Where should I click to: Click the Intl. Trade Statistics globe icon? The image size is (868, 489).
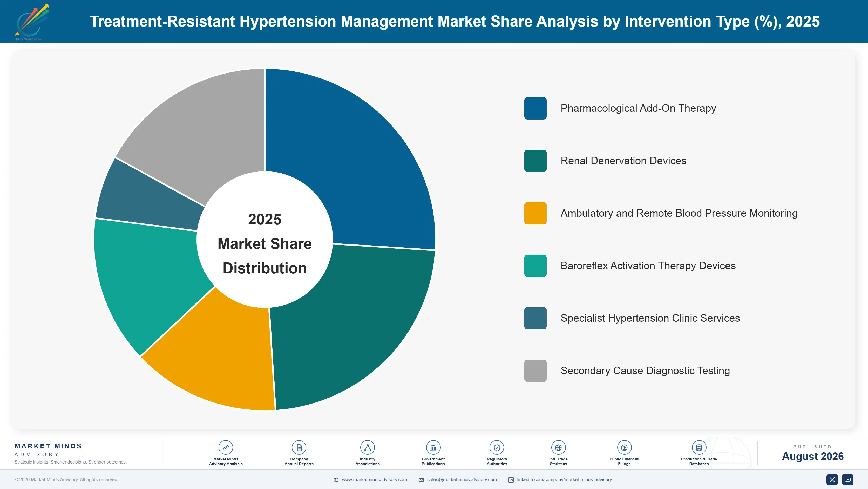tap(558, 447)
